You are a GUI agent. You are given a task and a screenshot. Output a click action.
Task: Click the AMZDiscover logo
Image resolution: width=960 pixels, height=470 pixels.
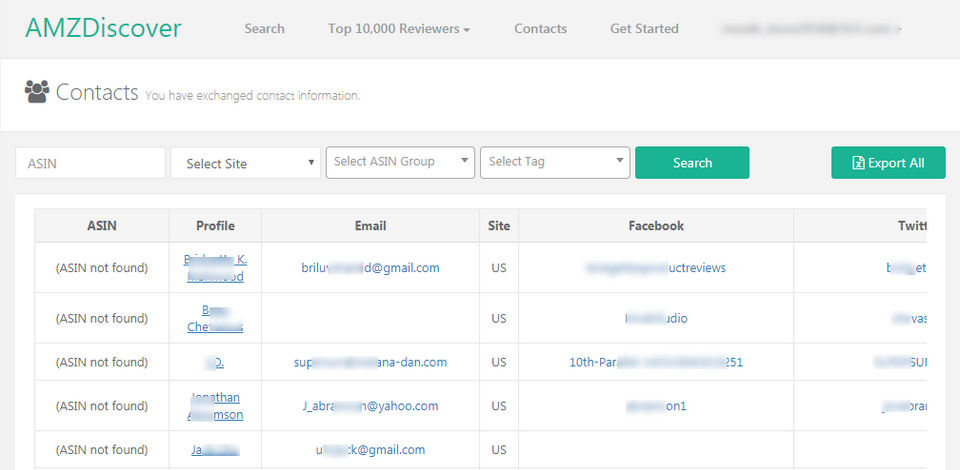click(103, 28)
